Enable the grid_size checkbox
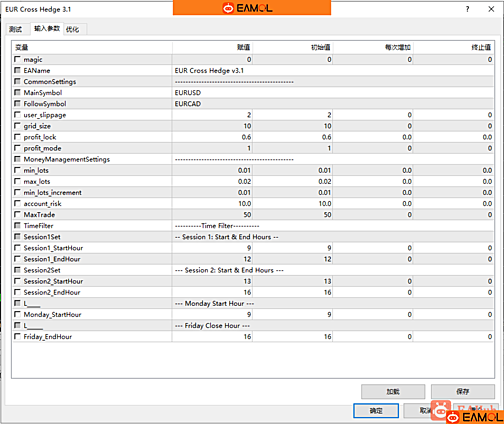This screenshot has width=504, height=424. tap(18, 126)
